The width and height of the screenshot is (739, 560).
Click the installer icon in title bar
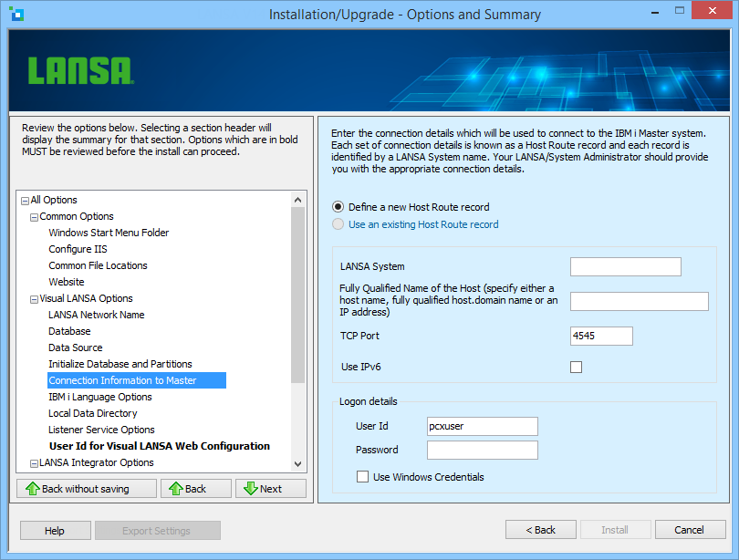click(16, 14)
